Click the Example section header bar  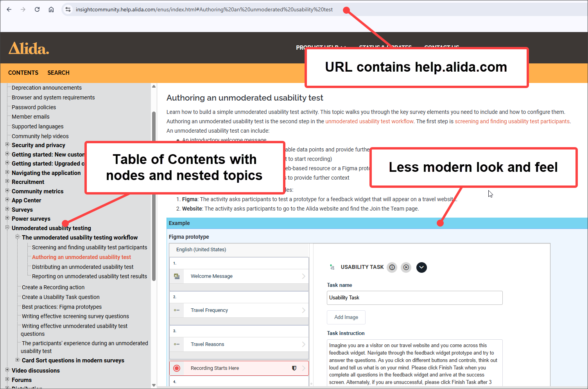377,223
